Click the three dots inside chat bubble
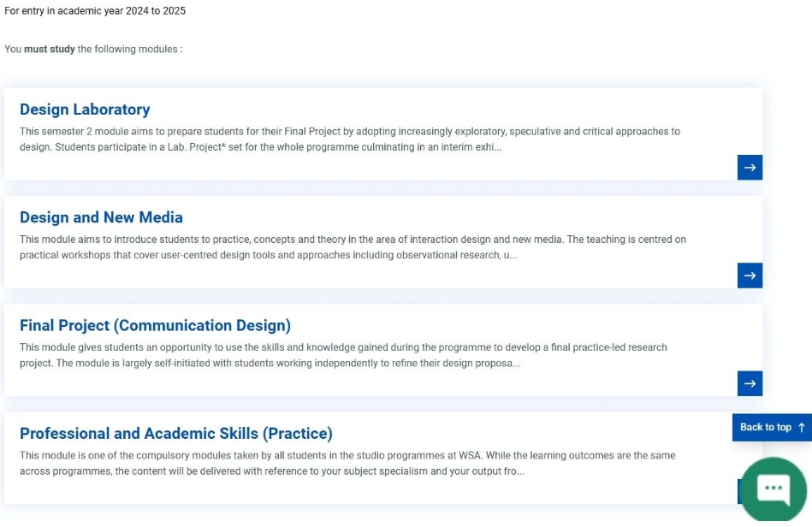The width and height of the screenshot is (812, 527). click(773, 487)
